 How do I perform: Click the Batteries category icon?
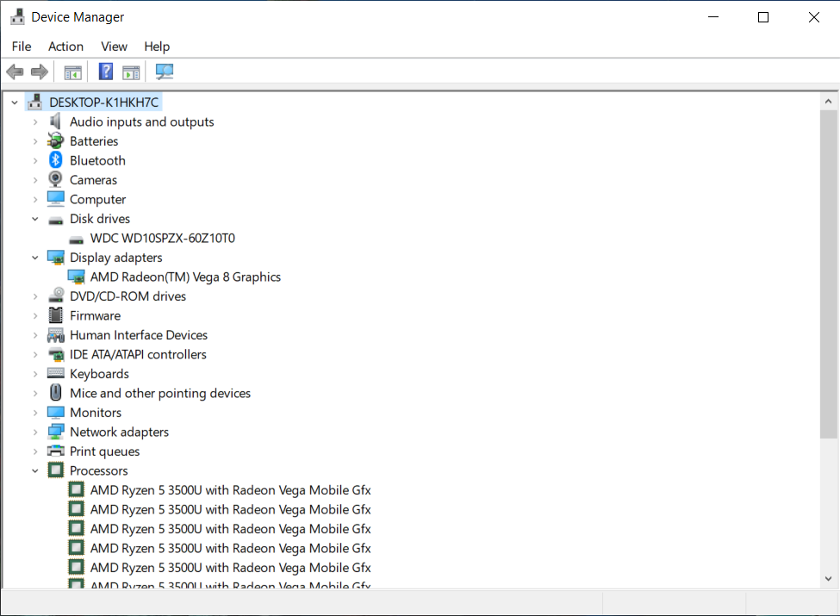[56, 141]
